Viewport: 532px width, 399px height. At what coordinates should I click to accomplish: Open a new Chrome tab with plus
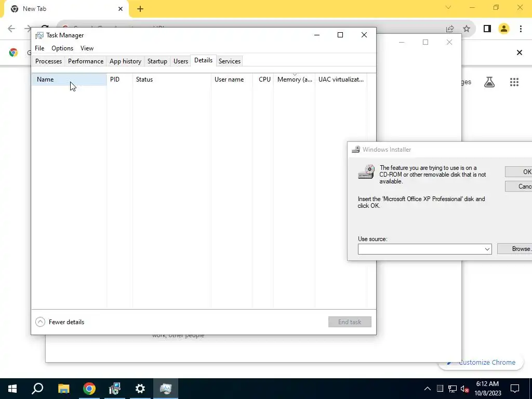(x=140, y=9)
